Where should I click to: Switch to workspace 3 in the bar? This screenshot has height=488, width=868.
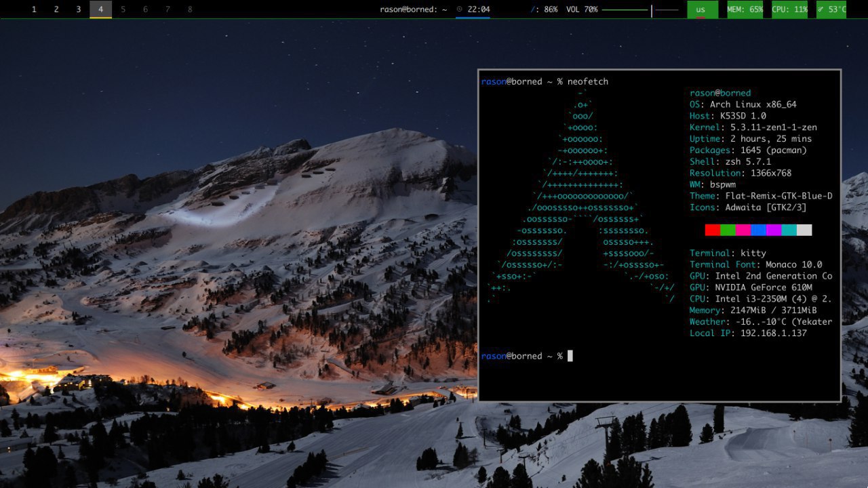point(79,9)
